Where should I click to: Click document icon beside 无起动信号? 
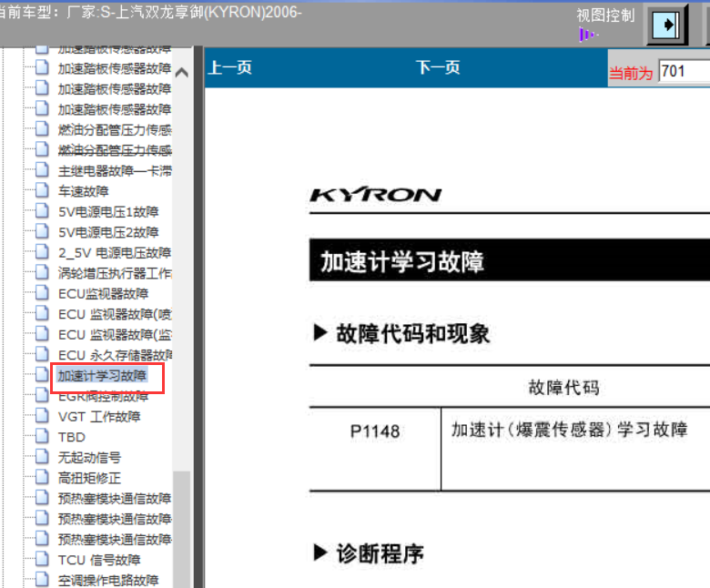click(42, 457)
